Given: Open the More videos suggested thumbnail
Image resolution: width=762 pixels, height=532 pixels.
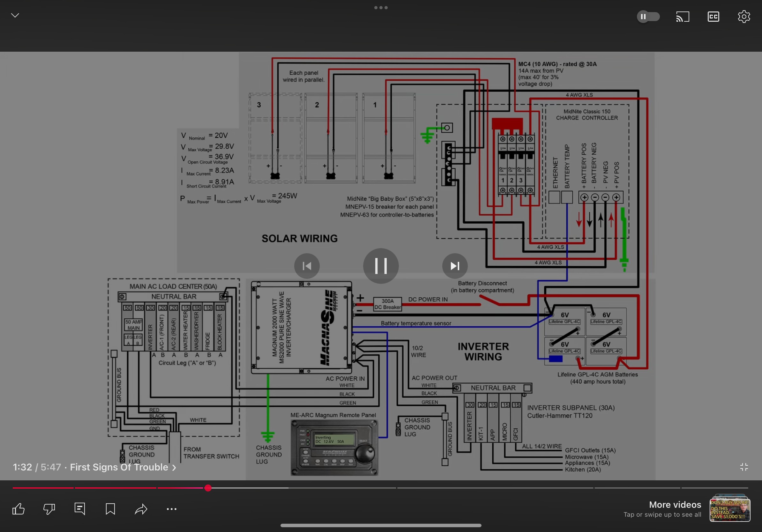Looking at the screenshot, I should coord(729,509).
